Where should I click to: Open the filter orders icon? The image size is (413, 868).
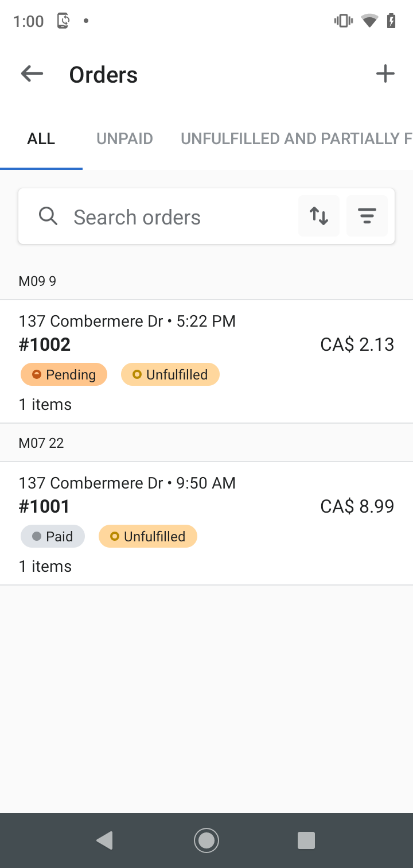(367, 216)
